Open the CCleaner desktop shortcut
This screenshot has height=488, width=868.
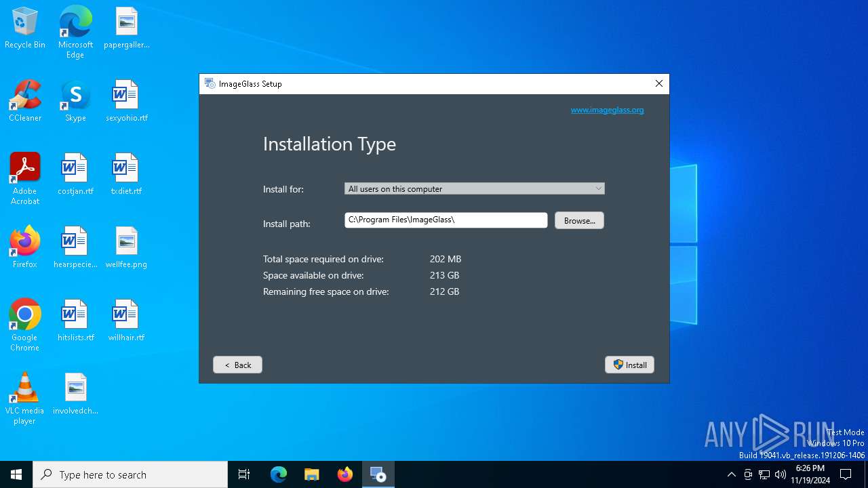pos(25,101)
